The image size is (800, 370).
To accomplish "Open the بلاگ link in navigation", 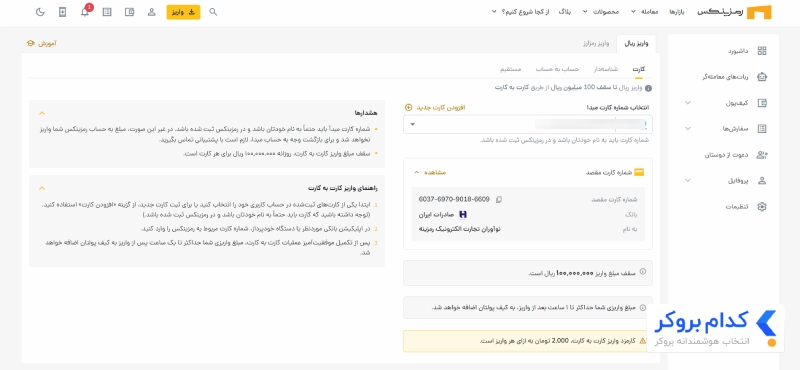I will click(566, 12).
